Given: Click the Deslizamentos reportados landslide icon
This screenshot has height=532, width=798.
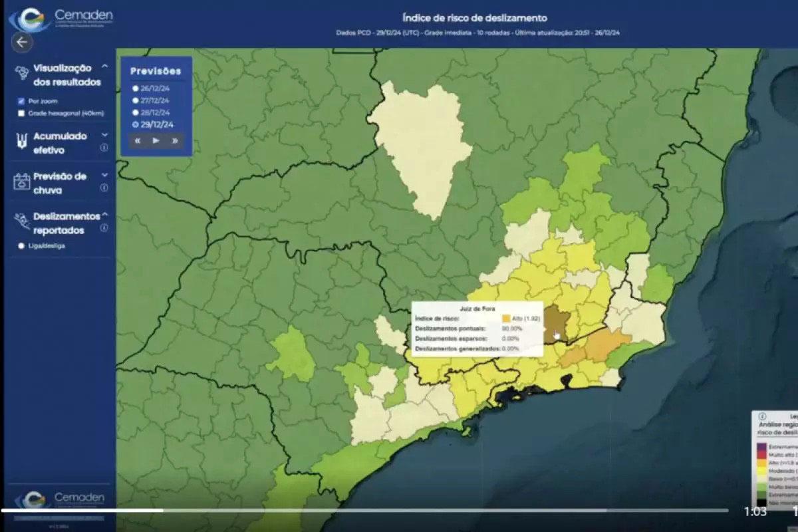Looking at the screenshot, I should (x=22, y=221).
